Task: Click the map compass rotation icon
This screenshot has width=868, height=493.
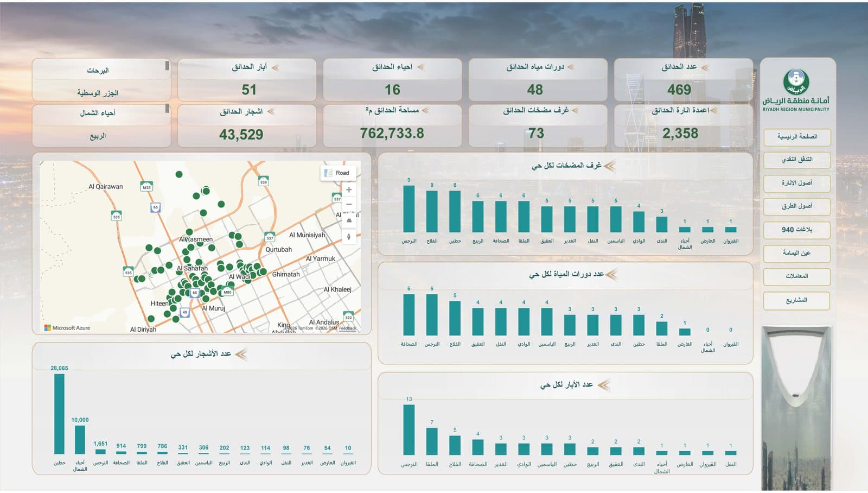Action: (x=349, y=236)
